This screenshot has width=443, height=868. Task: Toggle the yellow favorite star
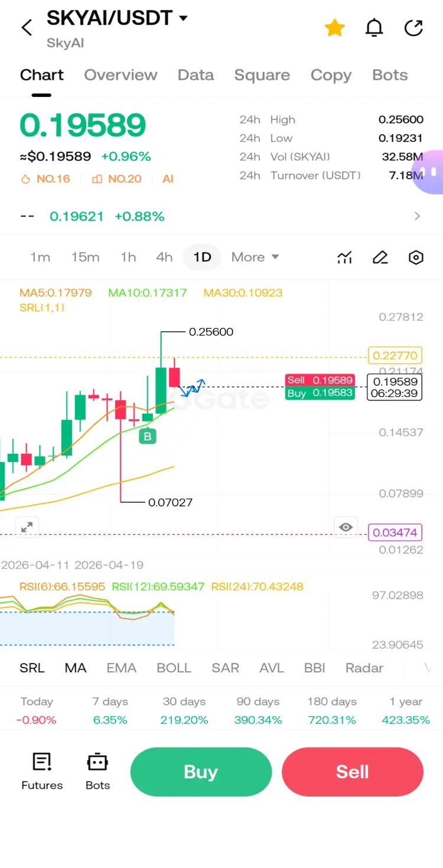click(334, 27)
